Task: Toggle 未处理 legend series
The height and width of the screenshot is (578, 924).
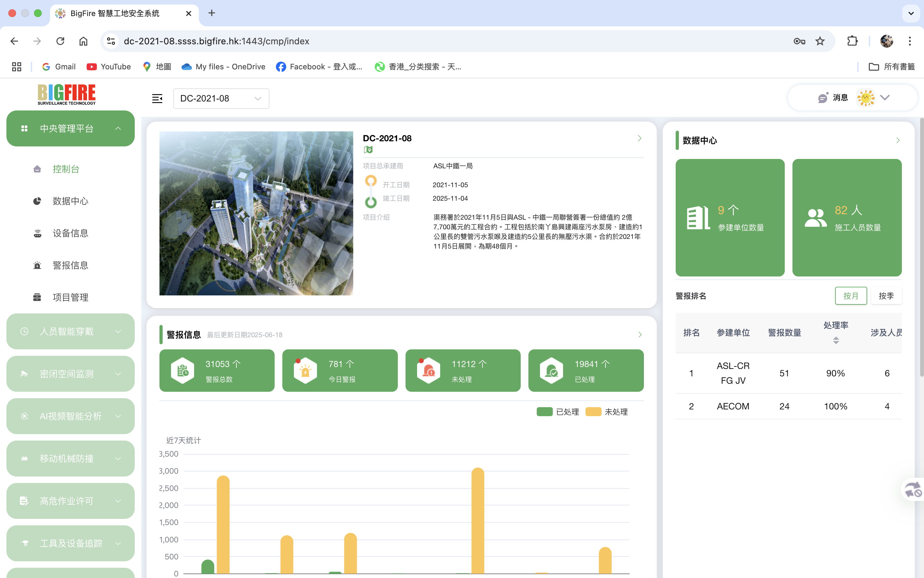Action: click(x=607, y=412)
